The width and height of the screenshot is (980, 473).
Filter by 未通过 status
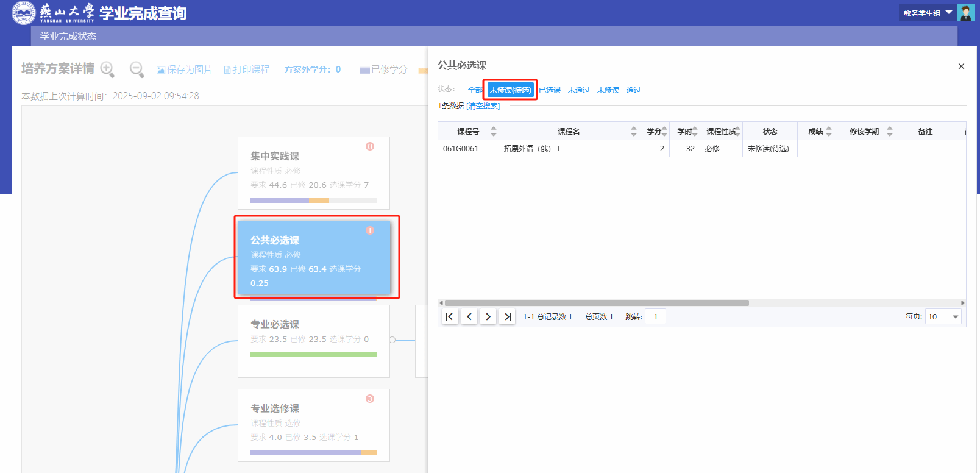[578, 90]
